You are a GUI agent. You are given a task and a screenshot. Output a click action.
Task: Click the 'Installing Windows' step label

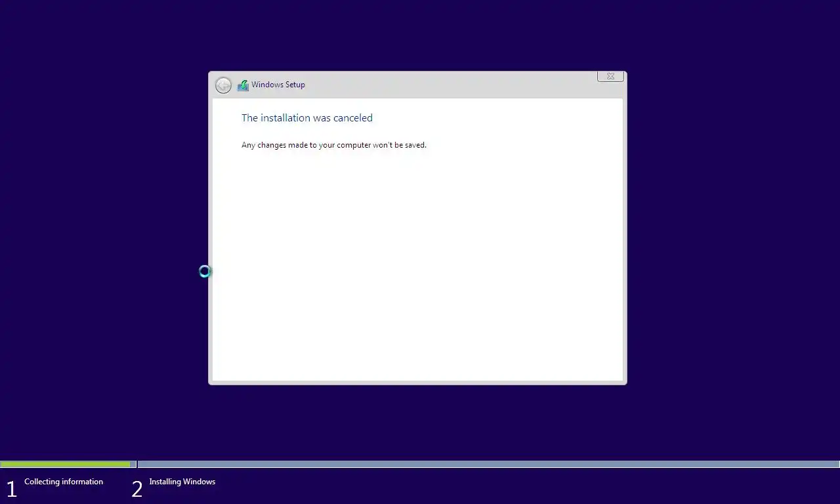point(182,482)
